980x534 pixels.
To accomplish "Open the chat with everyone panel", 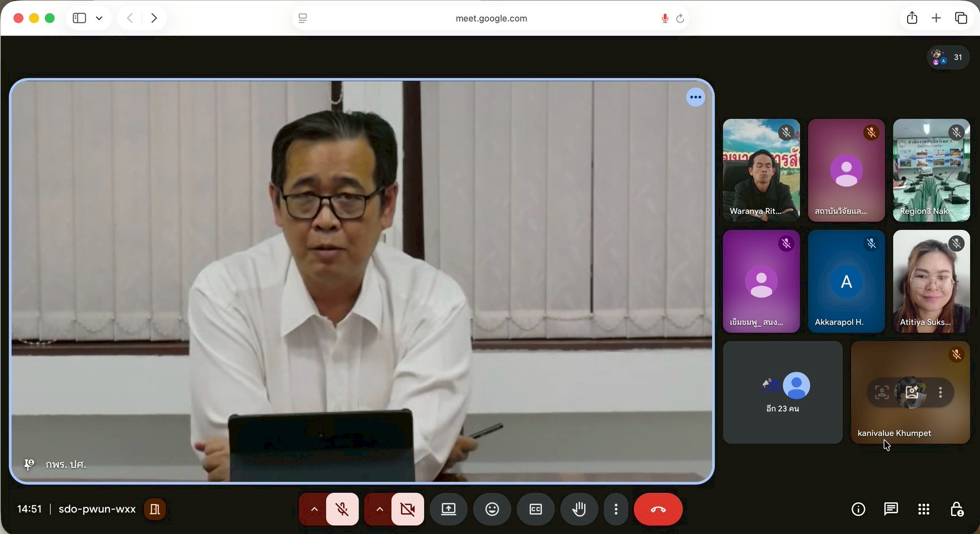I will click(x=891, y=509).
